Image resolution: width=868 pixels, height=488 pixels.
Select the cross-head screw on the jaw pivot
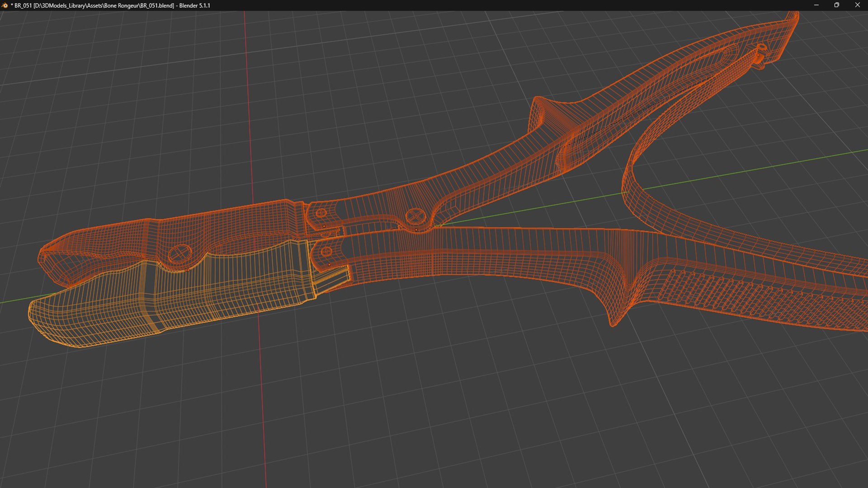(179, 254)
